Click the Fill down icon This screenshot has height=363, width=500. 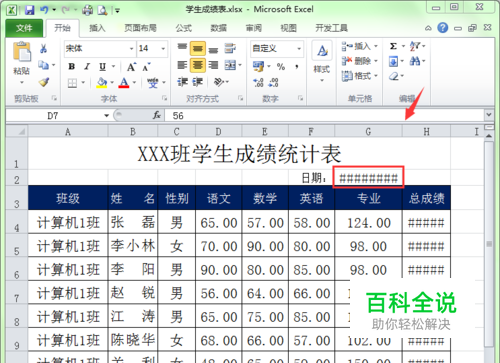(393, 61)
